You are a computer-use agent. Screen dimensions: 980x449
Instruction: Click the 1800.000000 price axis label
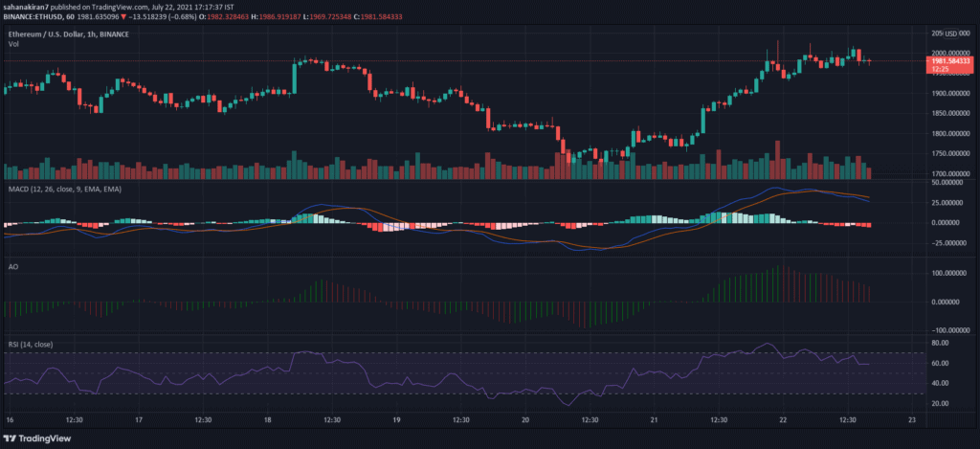pos(951,134)
